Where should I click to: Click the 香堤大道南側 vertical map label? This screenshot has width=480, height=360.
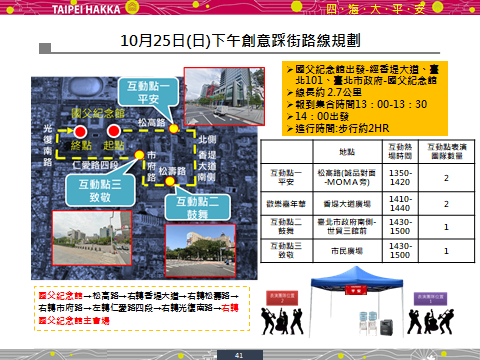pyautogui.click(x=207, y=166)
